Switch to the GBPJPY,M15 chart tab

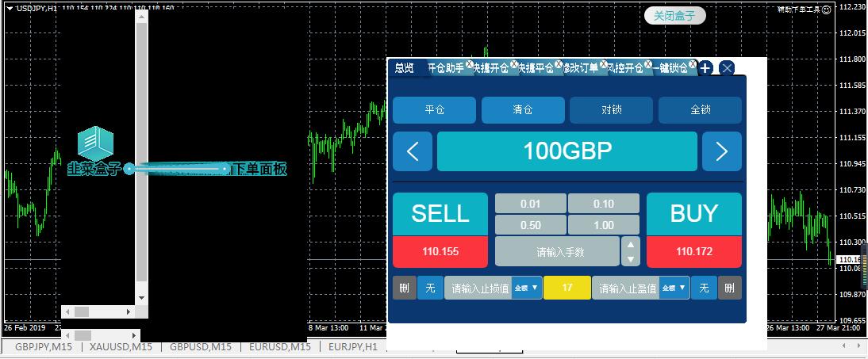click(x=43, y=347)
